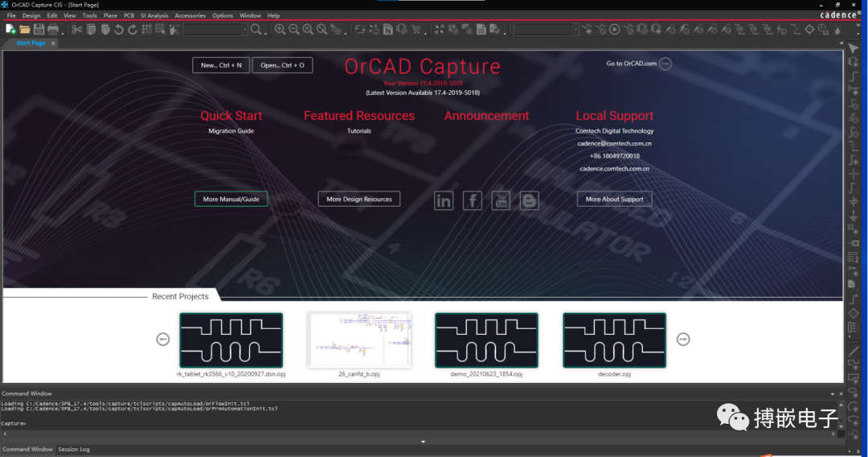Viewport: 868px width, 457px height.
Task: Click the next arrow in Recent Projects
Action: pos(683,340)
